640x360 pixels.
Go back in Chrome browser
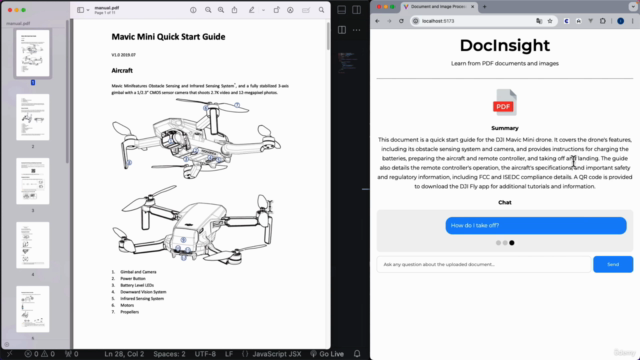(x=378, y=21)
